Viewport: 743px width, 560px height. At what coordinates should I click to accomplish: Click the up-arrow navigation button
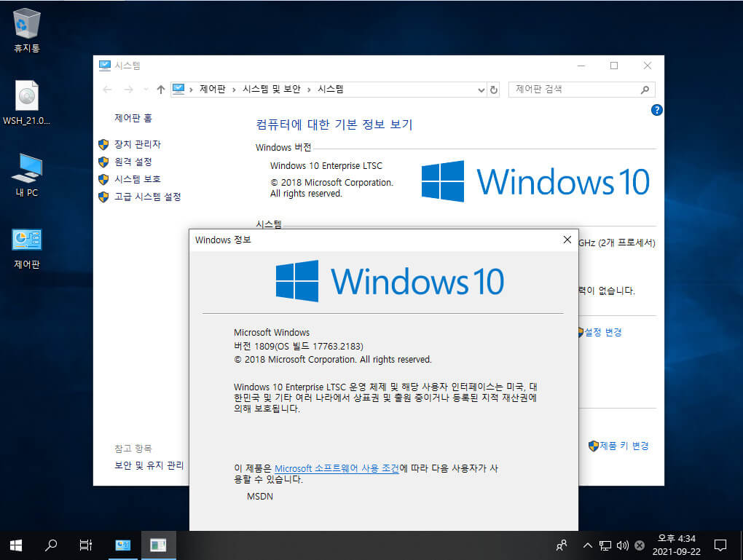click(x=161, y=89)
